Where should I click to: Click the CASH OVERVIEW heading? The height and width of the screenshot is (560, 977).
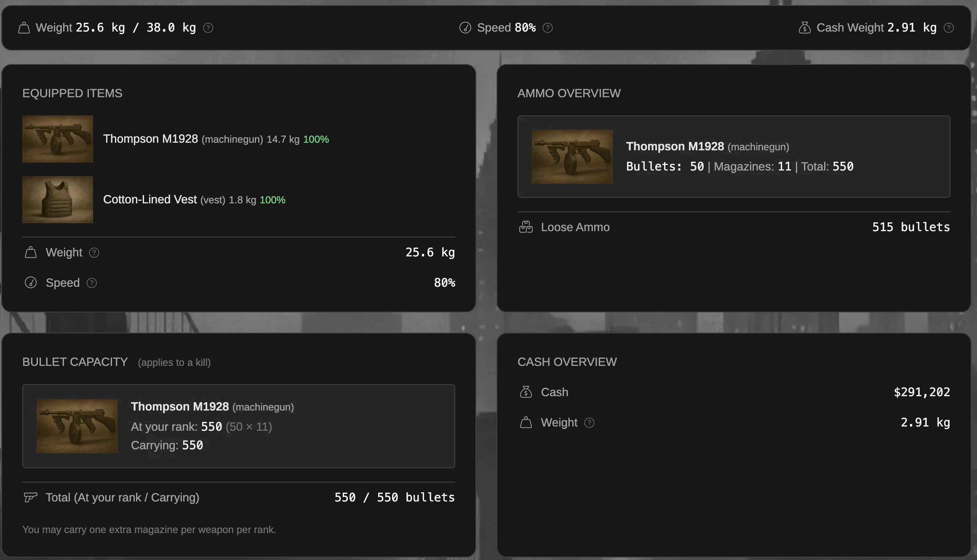tap(567, 362)
